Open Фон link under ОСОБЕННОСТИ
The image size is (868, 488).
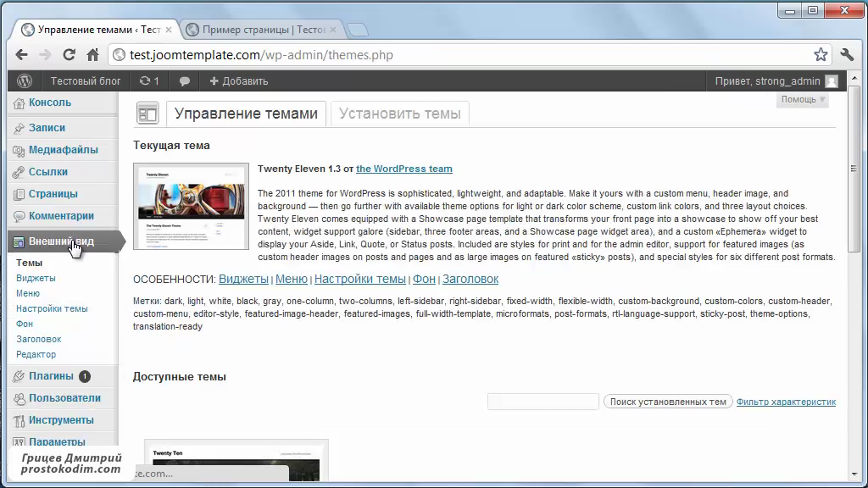[424, 280]
